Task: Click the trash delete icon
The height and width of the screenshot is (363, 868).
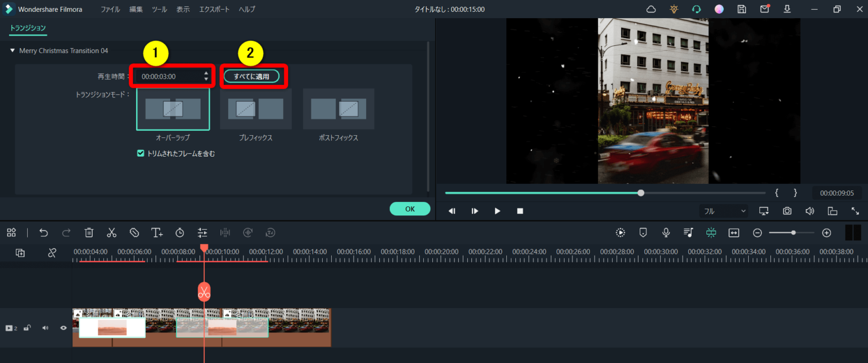Action: click(x=89, y=232)
